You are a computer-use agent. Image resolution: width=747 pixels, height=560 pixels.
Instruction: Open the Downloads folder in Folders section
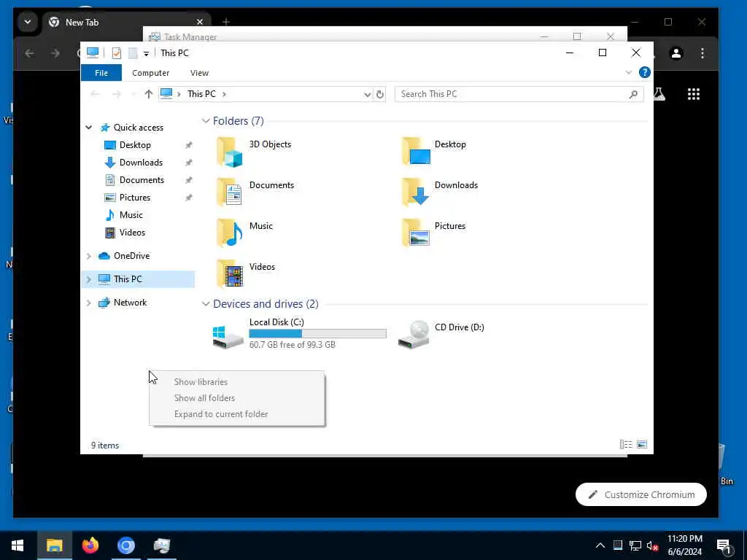[416, 192]
